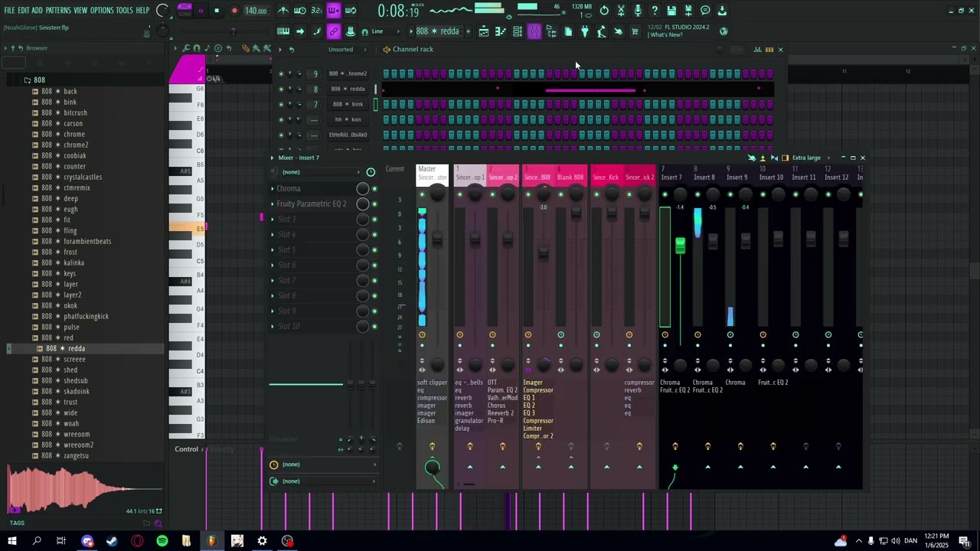Toggle the recording countdown icon

316,11
